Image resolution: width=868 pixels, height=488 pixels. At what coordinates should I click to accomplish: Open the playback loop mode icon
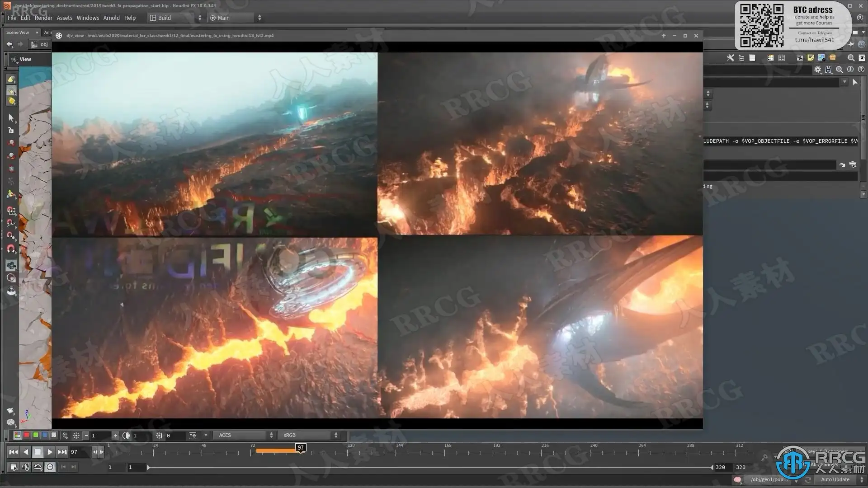pyautogui.click(x=38, y=467)
